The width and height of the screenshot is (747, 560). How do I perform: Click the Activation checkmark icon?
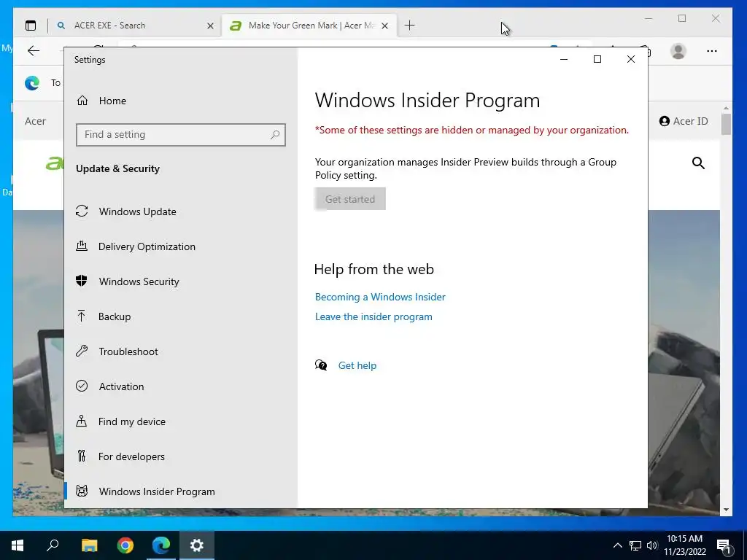(82, 386)
